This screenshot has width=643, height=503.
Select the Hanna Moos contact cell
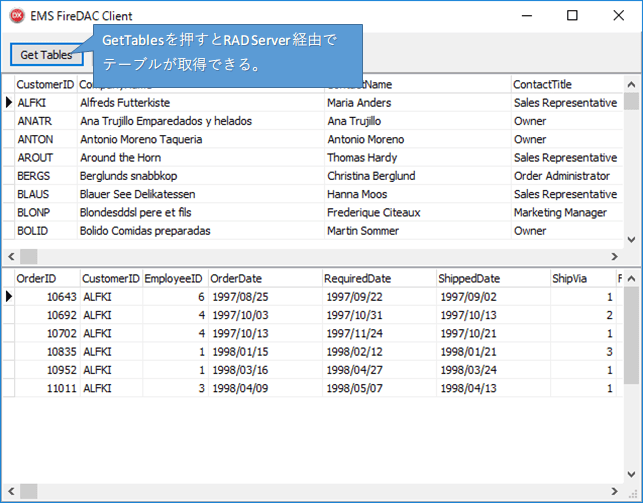pyautogui.click(x=417, y=194)
